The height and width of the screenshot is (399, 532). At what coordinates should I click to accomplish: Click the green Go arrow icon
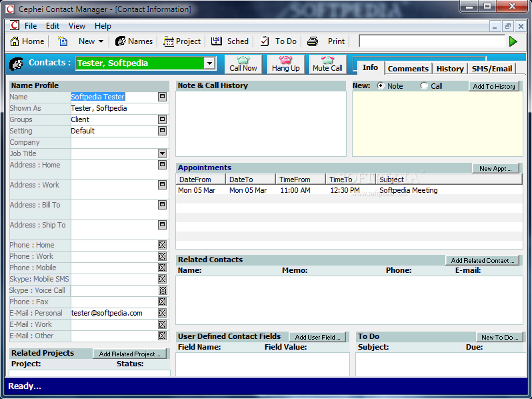[x=513, y=41]
